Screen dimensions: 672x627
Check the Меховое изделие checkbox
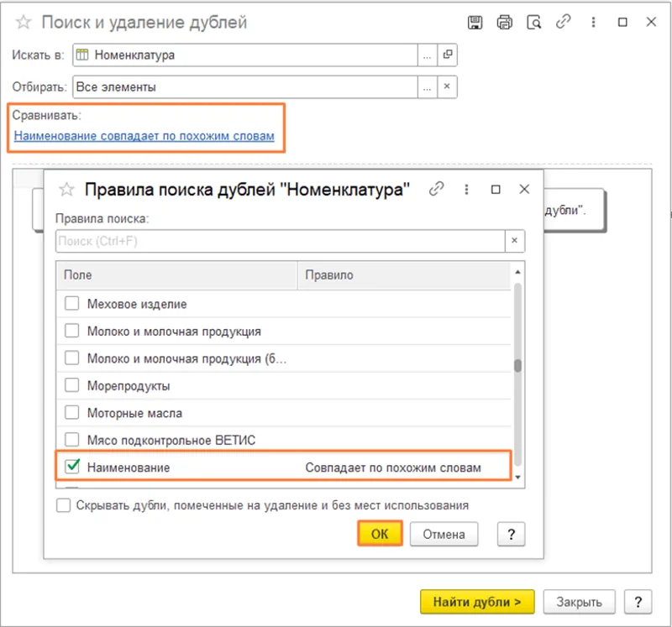click(71, 301)
